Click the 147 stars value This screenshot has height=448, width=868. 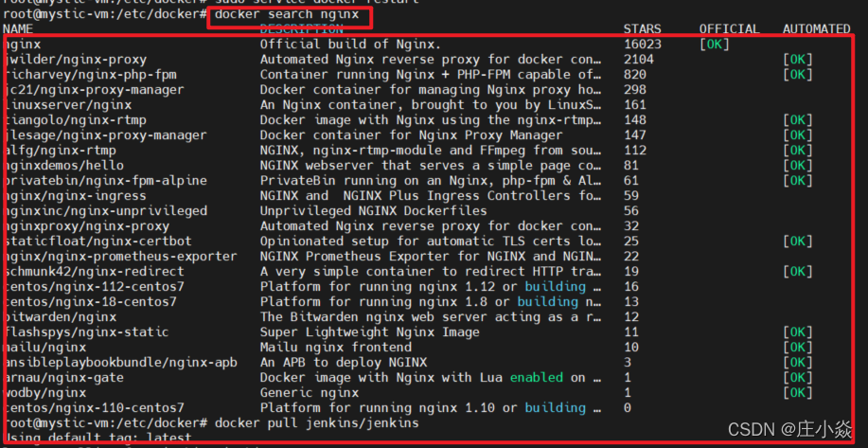(634, 135)
